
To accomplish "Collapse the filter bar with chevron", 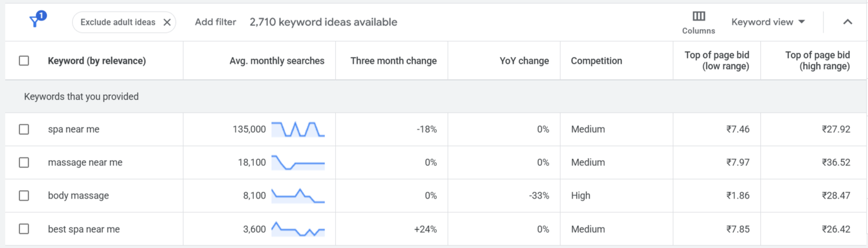I will coord(847,22).
